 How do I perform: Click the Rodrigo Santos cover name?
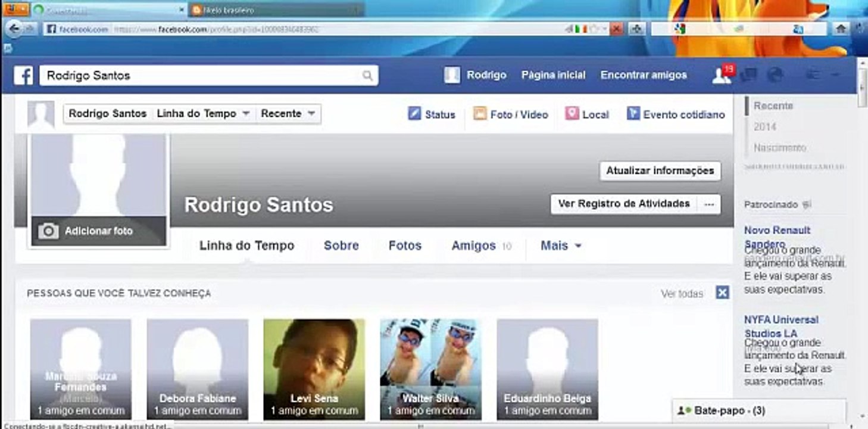click(x=259, y=205)
